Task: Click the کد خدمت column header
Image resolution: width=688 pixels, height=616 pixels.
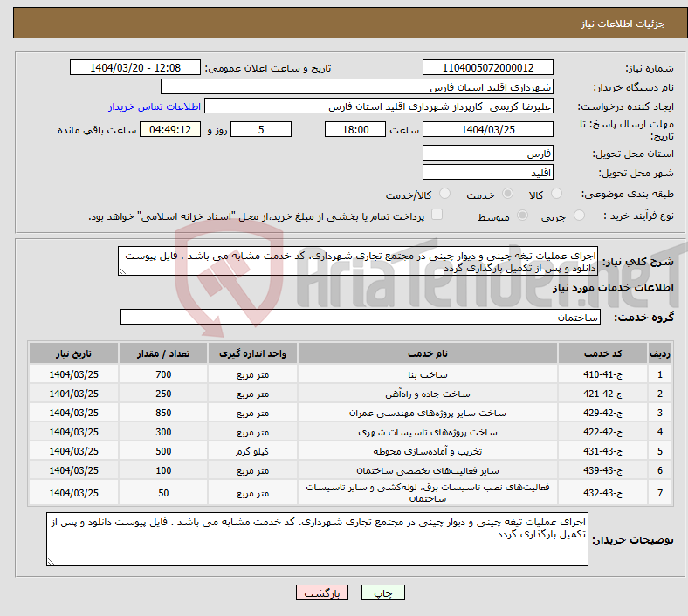Action: point(603,353)
